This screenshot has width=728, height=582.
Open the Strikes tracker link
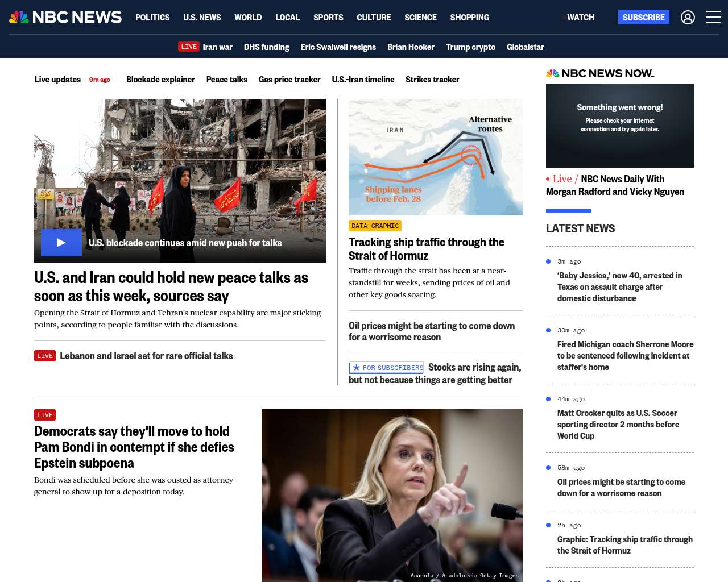(x=432, y=80)
